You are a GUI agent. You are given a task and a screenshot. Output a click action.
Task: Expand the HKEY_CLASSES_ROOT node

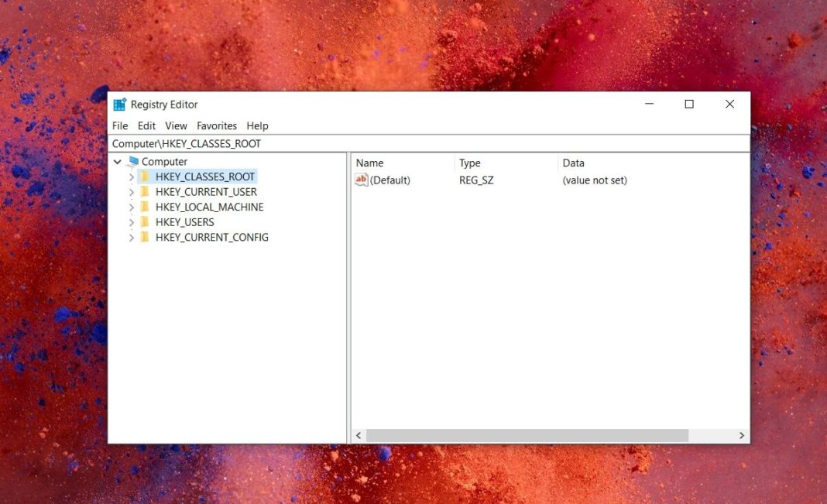(x=132, y=177)
